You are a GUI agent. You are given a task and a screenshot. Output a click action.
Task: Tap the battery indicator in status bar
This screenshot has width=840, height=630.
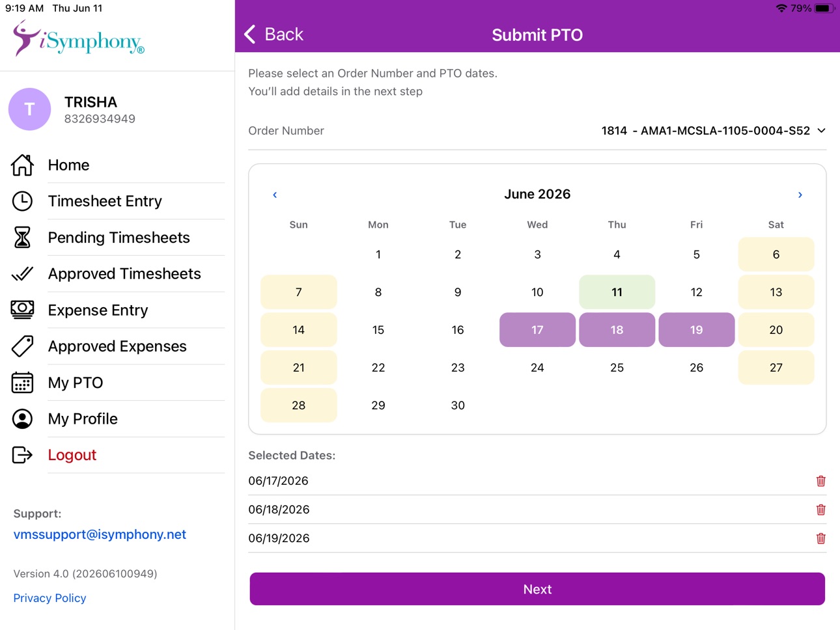tap(824, 8)
